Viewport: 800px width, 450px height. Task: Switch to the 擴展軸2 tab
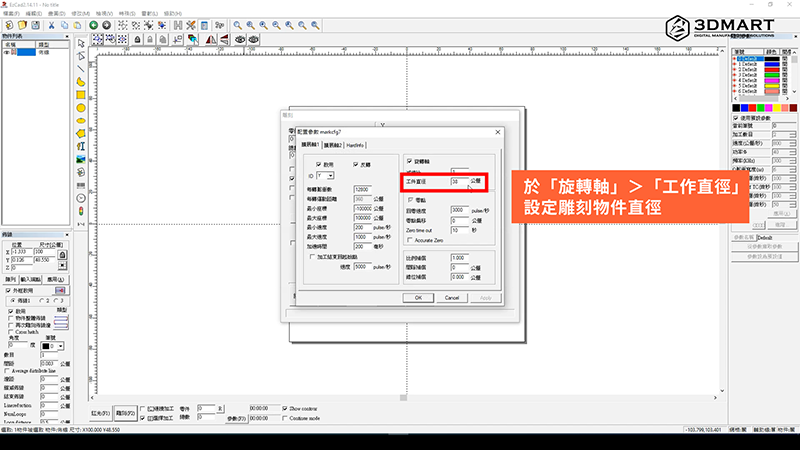click(332, 145)
